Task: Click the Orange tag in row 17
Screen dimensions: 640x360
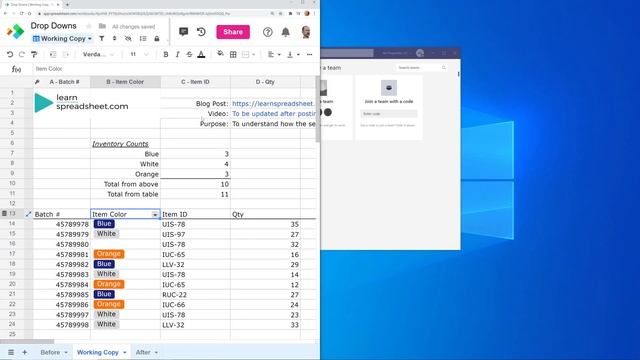Action: click(x=109, y=254)
